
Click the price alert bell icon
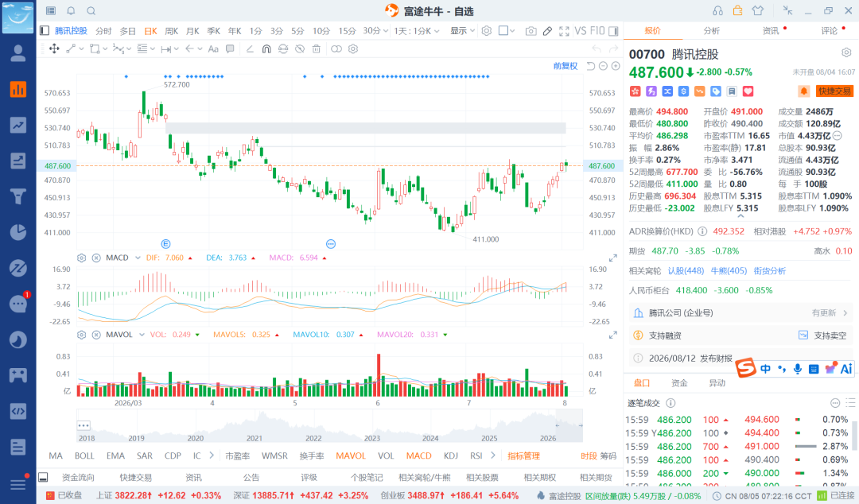point(803,91)
